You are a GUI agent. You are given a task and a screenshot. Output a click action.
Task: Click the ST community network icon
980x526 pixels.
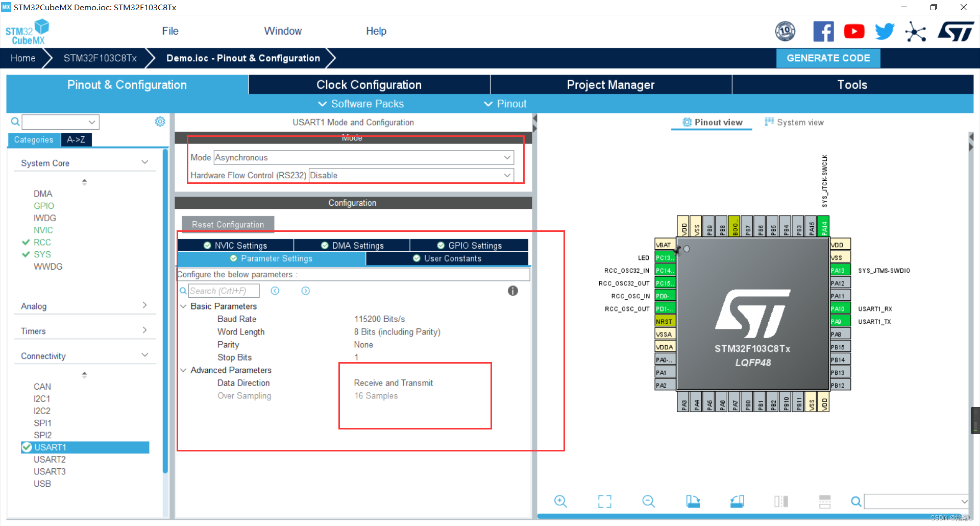pyautogui.click(x=915, y=32)
